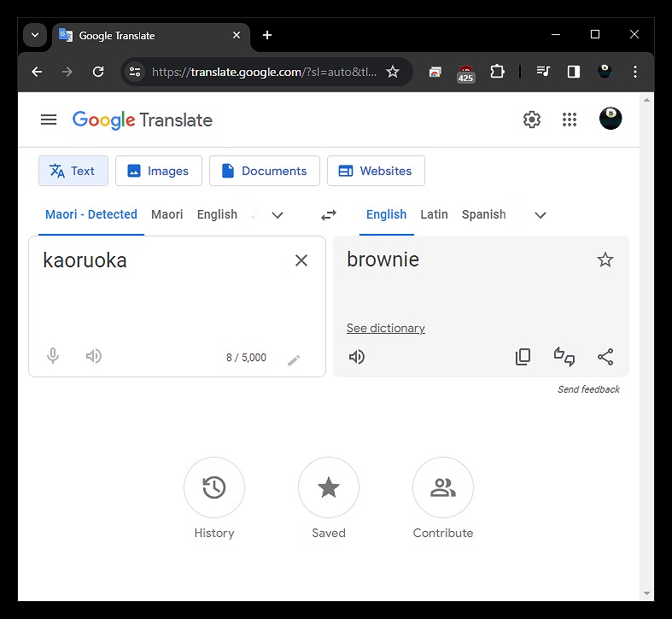The height and width of the screenshot is (619, 672).
Task: Bookmark this page in address bar
Action: click(x=393, y=72)
